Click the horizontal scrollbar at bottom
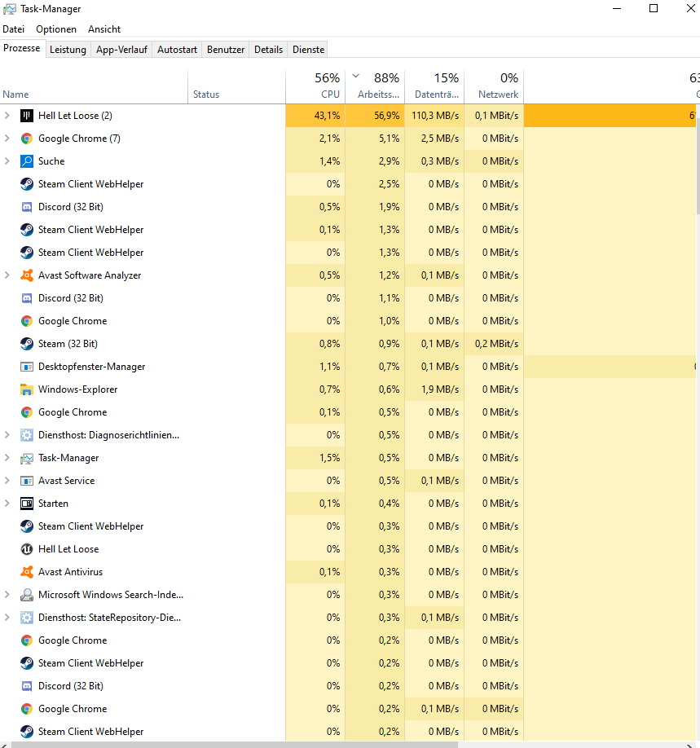 point(235,745)
